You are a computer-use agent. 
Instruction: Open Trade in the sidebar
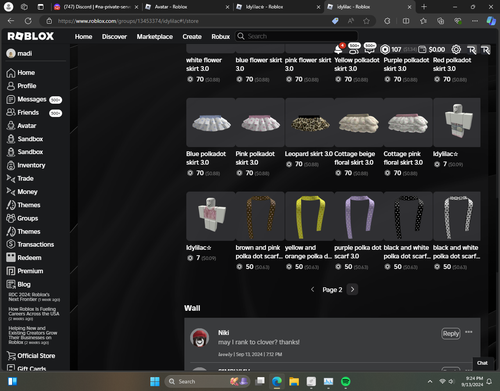[20, 179]
